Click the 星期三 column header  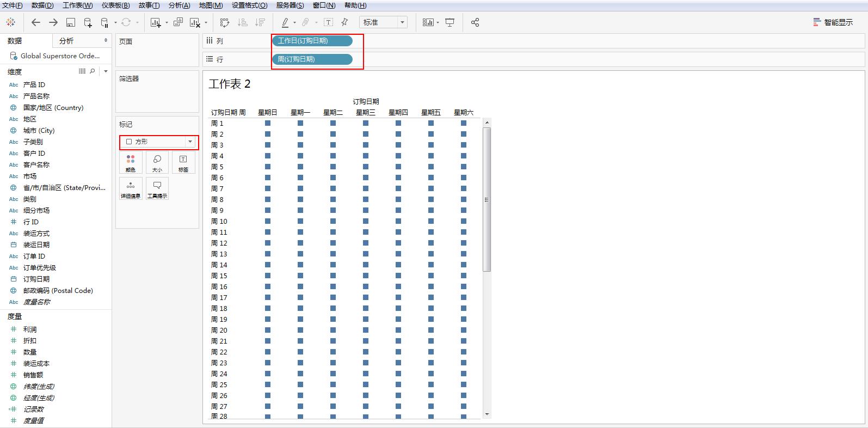(x=366, y=113)
